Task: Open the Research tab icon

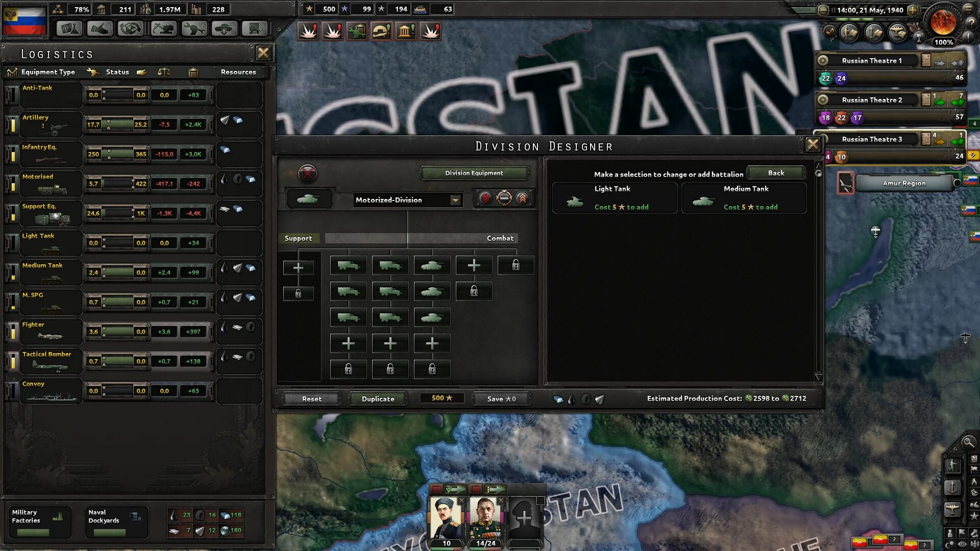Action: (69, 29)
